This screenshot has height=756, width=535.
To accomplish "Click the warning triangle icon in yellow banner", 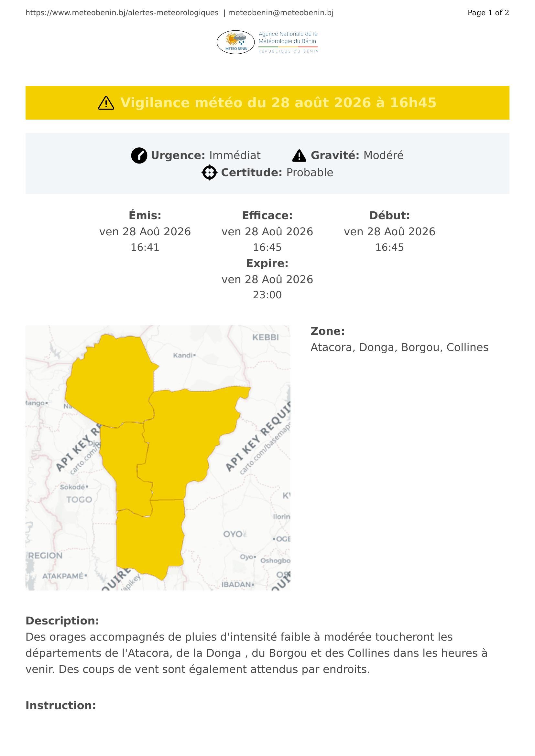I will click(x=106, y=103).
